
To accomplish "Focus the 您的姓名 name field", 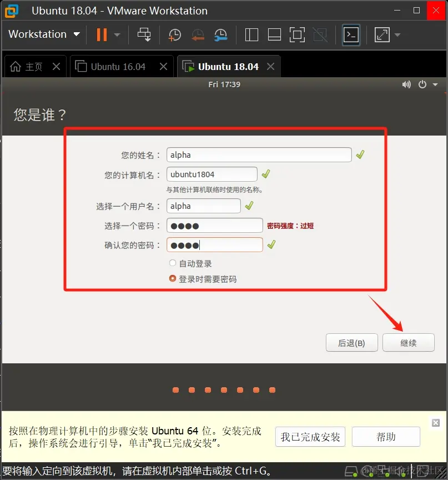I will click(x=259, y=154).
